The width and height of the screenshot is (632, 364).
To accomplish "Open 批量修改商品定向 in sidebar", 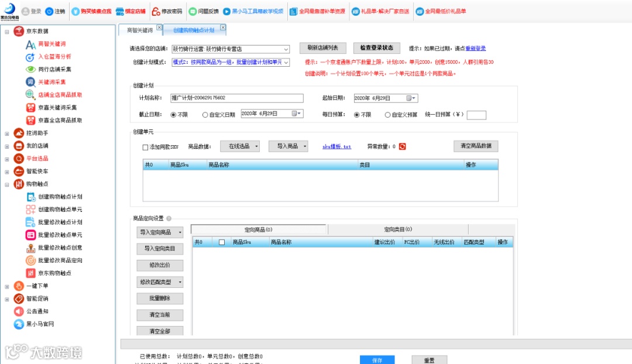I will [60, 260].
